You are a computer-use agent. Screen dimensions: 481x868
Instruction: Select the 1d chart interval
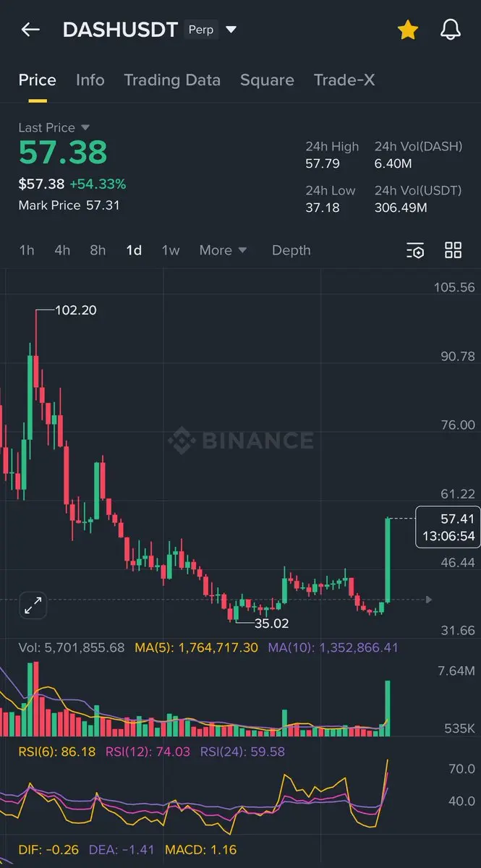click(134, 250)
